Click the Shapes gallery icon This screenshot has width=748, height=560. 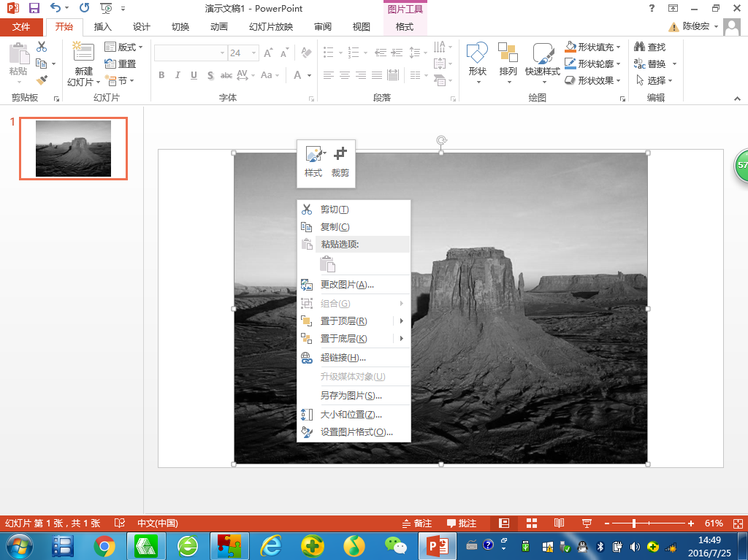477,53
